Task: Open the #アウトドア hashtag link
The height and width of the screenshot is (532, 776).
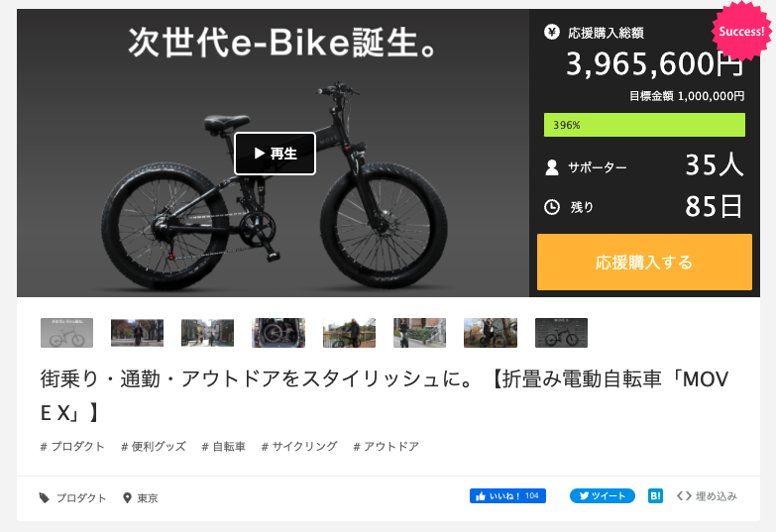Action: pyautogui.click(x=387, y=447)
